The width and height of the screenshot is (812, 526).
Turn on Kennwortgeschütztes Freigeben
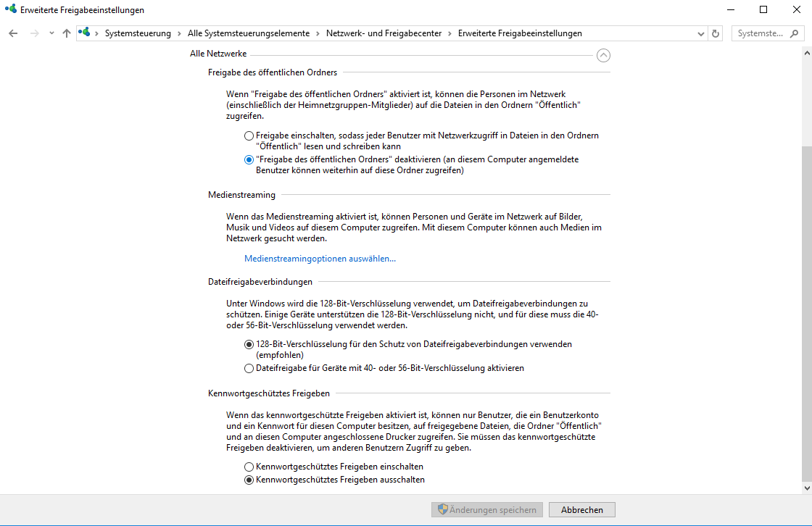[x=249, y=467]
